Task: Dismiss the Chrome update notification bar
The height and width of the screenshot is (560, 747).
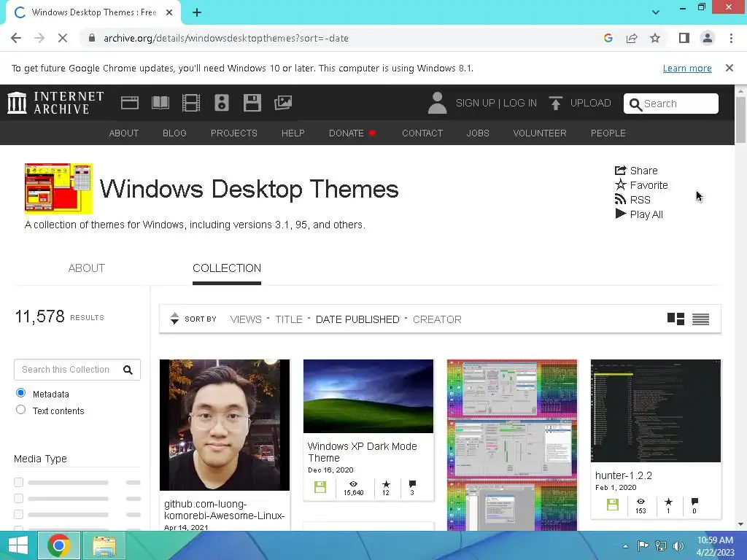Action: 729,68
